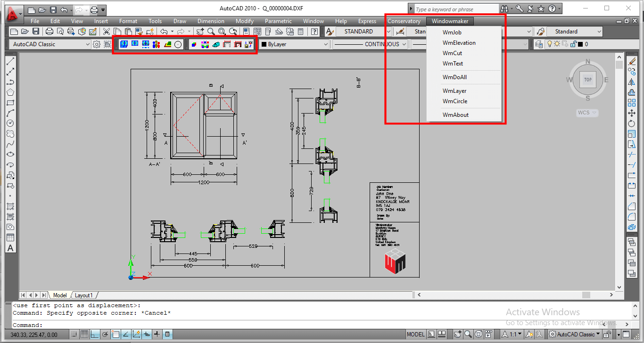Select WmElevation from the Windowmaker menu

coord(459,43)
